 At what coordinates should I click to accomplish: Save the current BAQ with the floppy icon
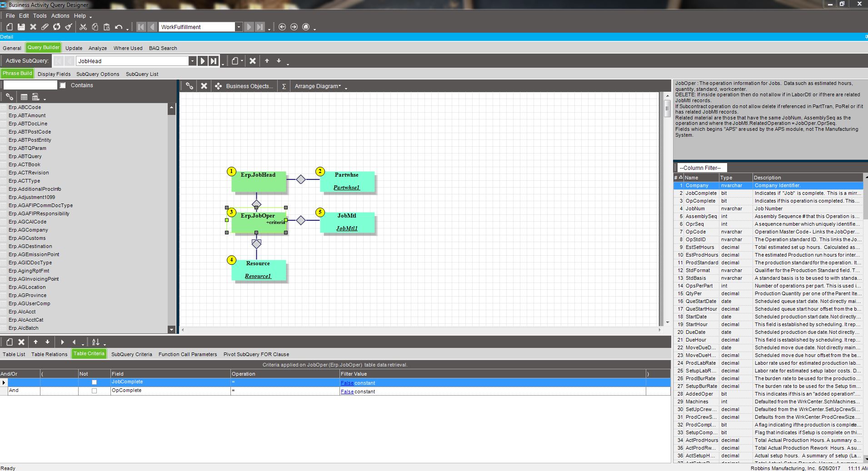(x=21, y=27)
